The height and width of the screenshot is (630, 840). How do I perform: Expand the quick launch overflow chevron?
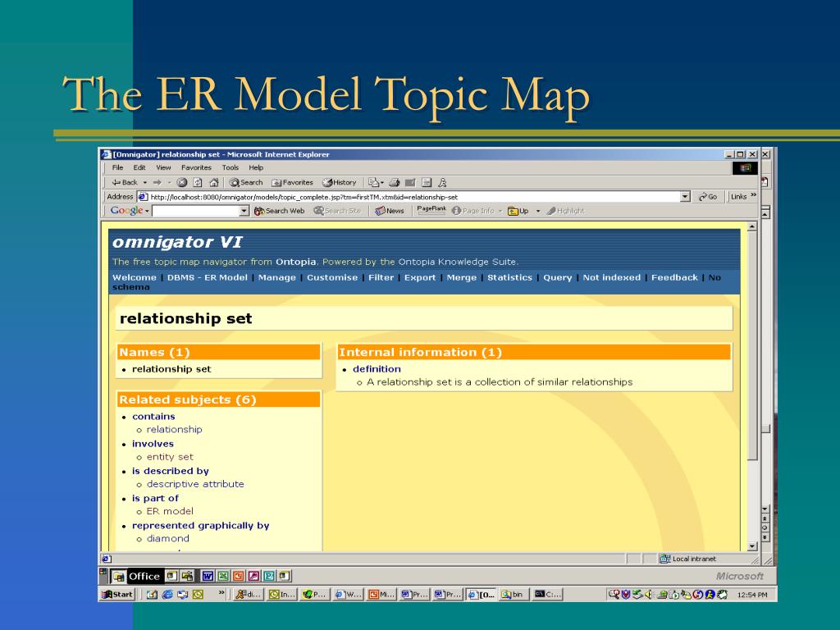[x=221, y=592]
